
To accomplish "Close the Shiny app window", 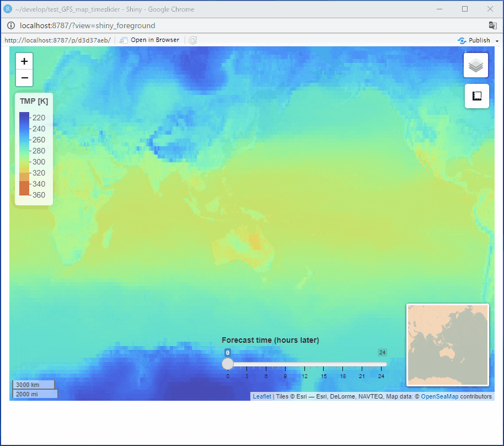I will pos(490,9).
